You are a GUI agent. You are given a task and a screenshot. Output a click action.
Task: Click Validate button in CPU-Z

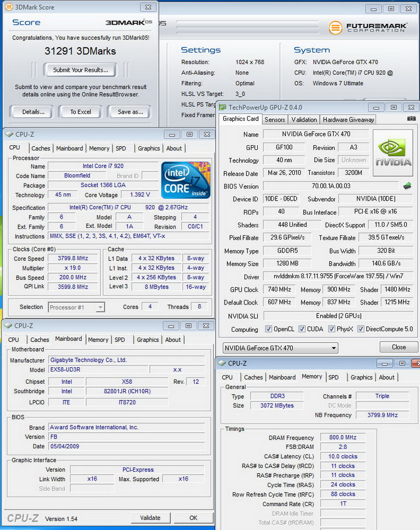(150, 518)
